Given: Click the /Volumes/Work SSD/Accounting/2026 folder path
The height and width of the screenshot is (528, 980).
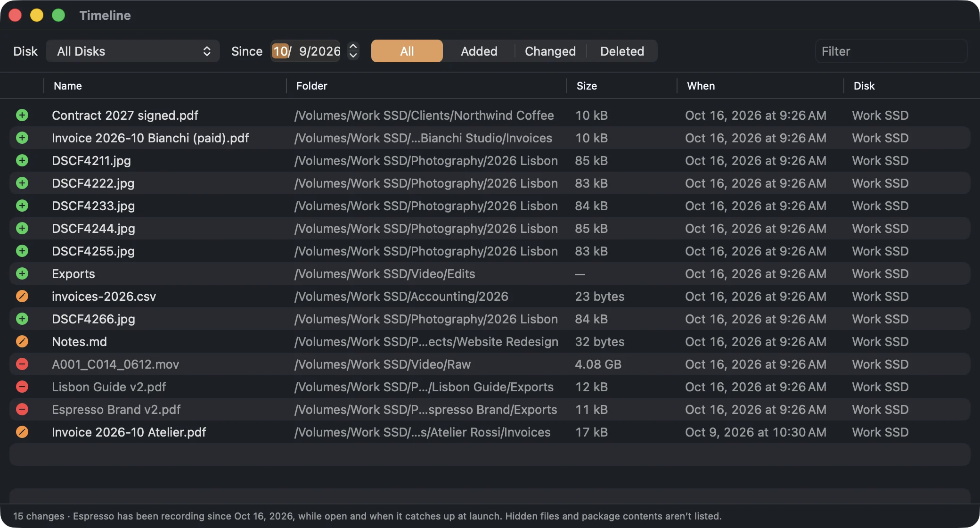Looking at the screenshot, I should [x=401, y=296].
